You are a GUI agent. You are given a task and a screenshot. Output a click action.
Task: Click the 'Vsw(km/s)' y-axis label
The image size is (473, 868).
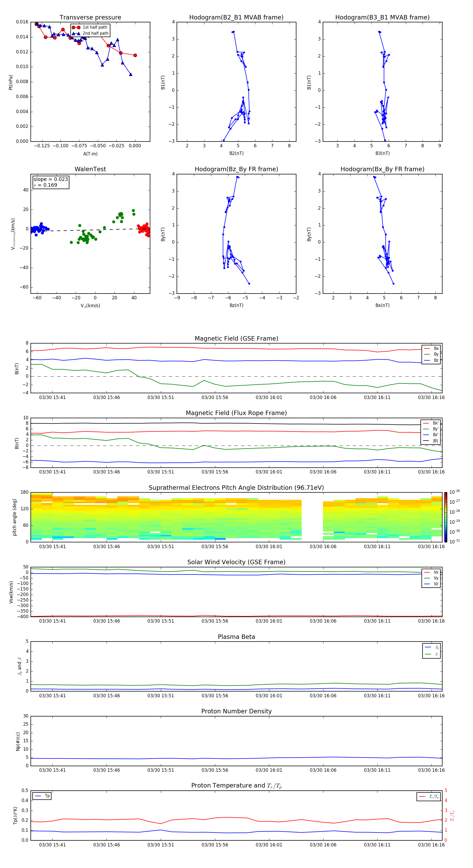click(x=11, y=592)
